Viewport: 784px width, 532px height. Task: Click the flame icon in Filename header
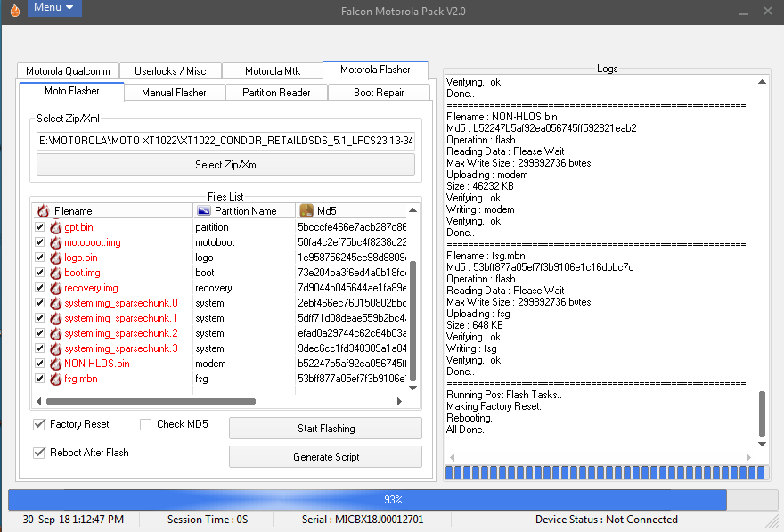pyautogui.click(x=44, y=210)
